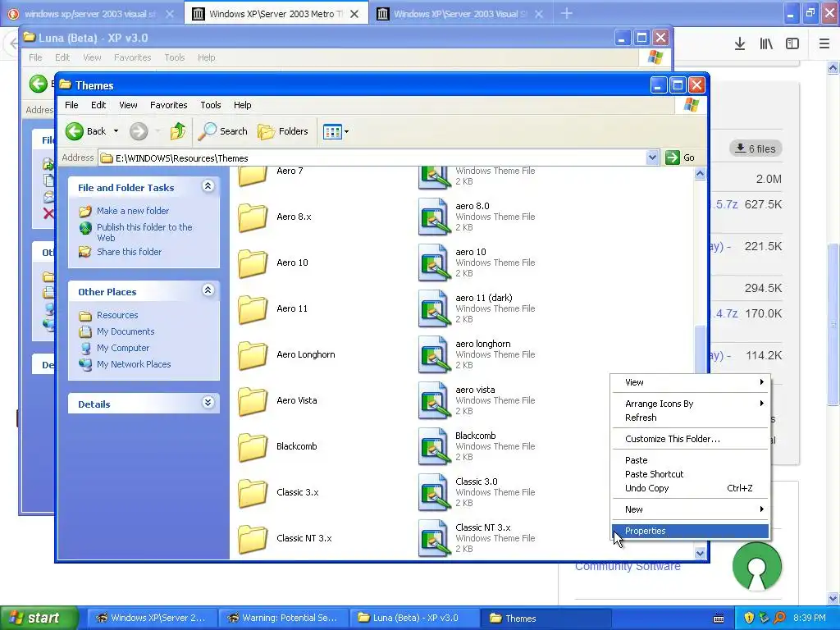Select the Aero Vista folder icon
Image resolution: width=840 pixels, height=630 pixels.
point(253,401)
